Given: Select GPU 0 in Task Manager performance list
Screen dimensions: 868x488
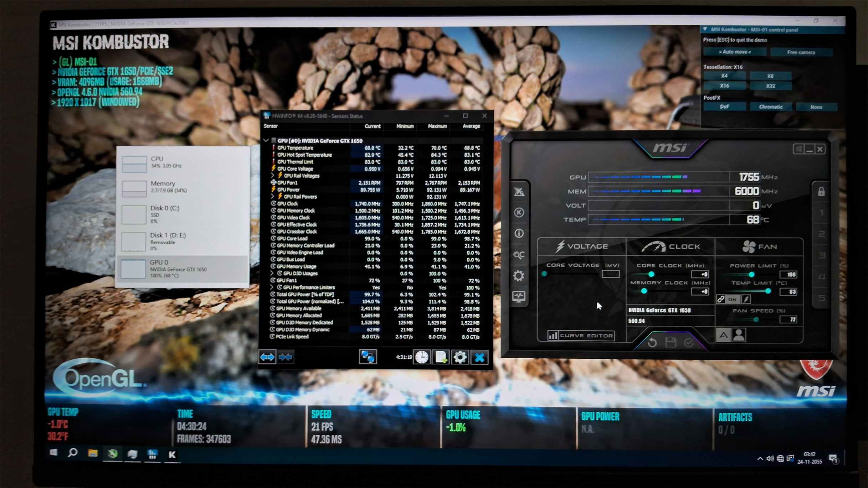Looking at the screenshot, I should coord(183,269).
